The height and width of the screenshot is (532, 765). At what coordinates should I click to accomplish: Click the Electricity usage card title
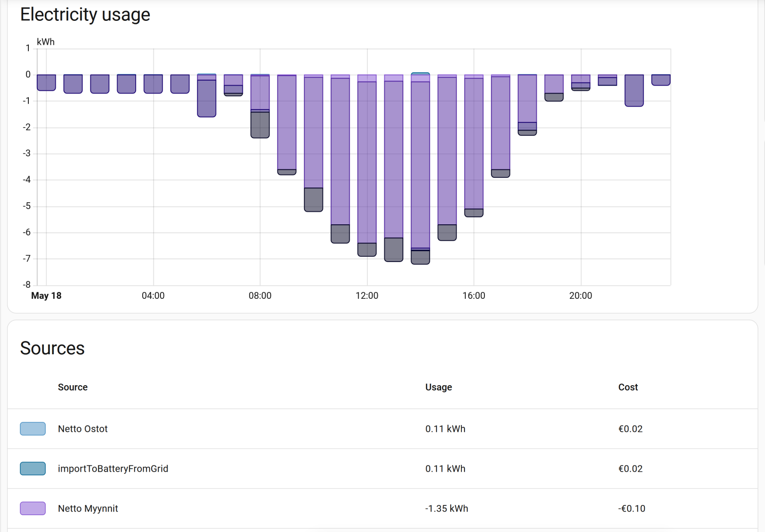pyautogui.click(x=85, y=15)
